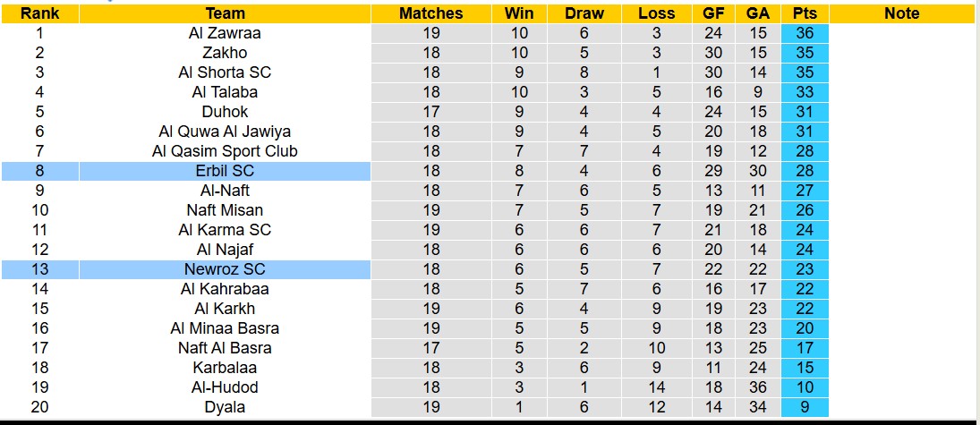Select Al Quwa Al Jawiya team

click(225, 132)
